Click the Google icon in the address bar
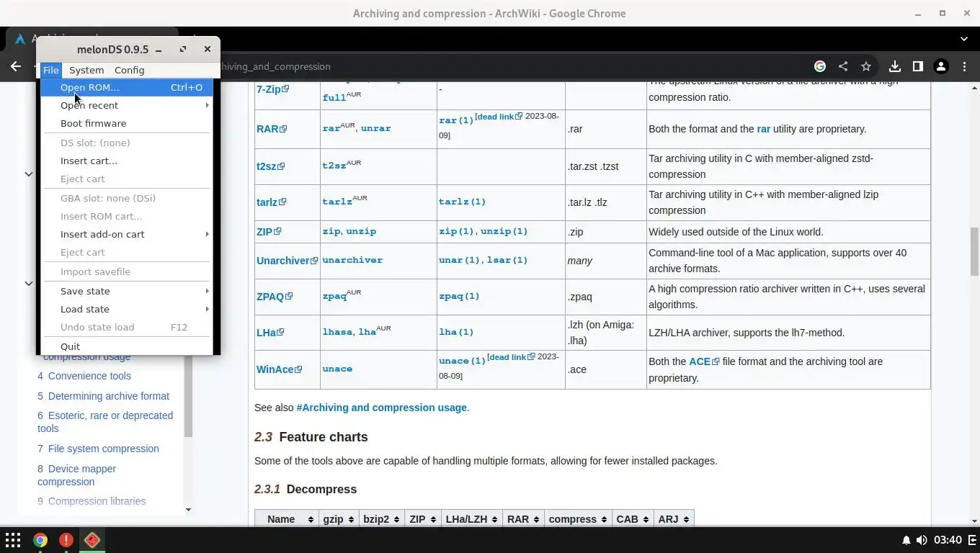This screenshot has height=553, width=980. [820, 66]
